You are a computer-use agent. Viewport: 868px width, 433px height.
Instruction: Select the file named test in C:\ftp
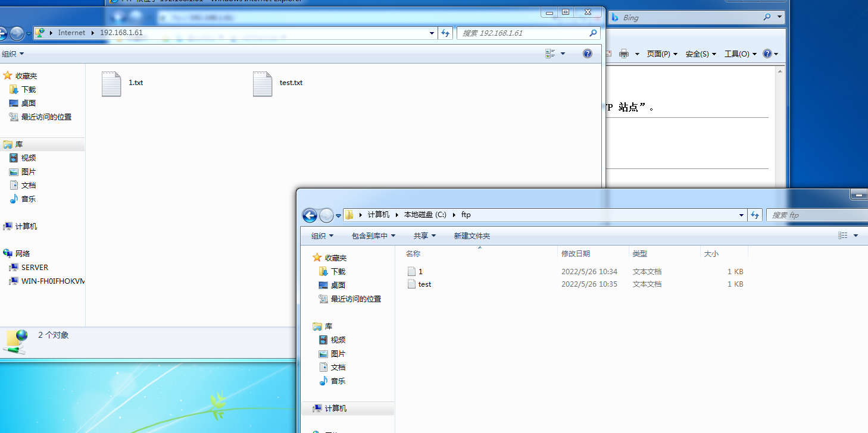(419, 284)
